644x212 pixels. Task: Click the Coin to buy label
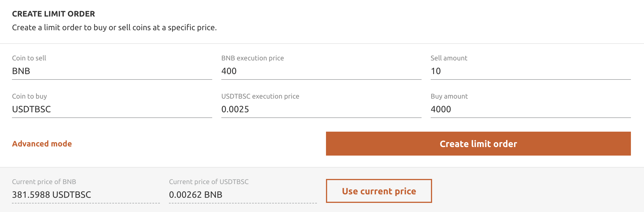[29, 96]
